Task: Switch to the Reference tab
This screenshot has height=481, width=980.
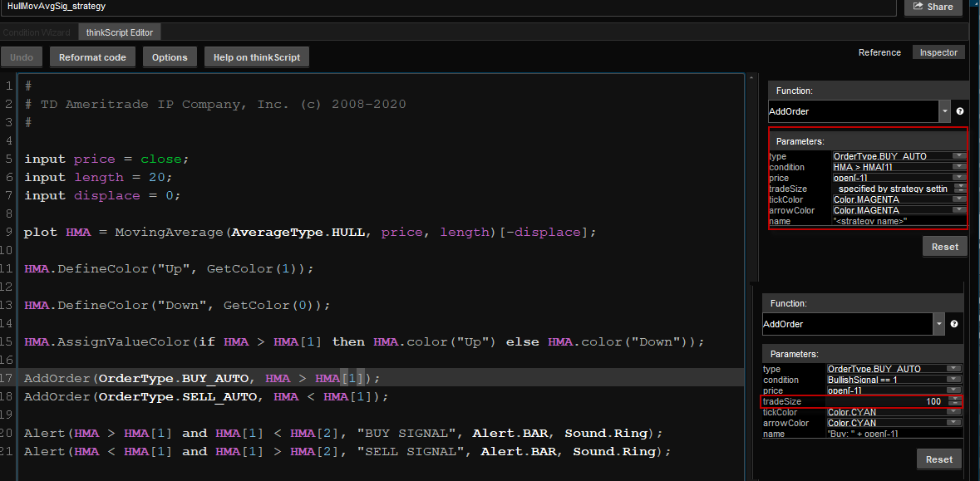Action: point(879,52)
